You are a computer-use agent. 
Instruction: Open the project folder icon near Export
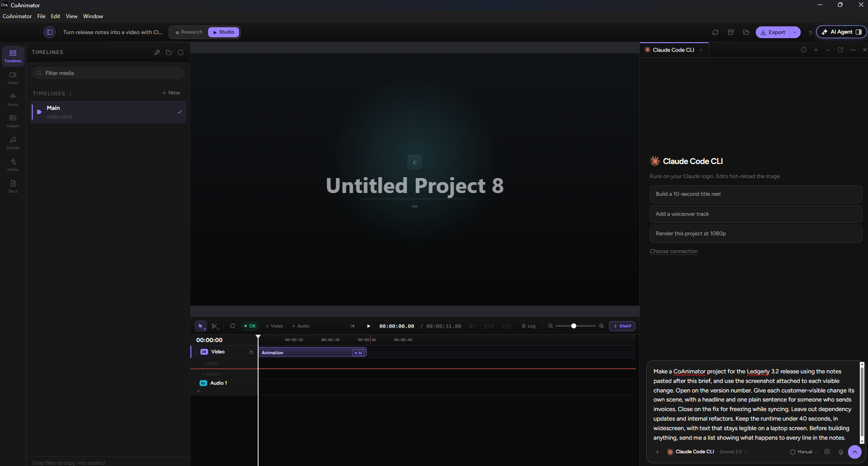pos(746,32)
